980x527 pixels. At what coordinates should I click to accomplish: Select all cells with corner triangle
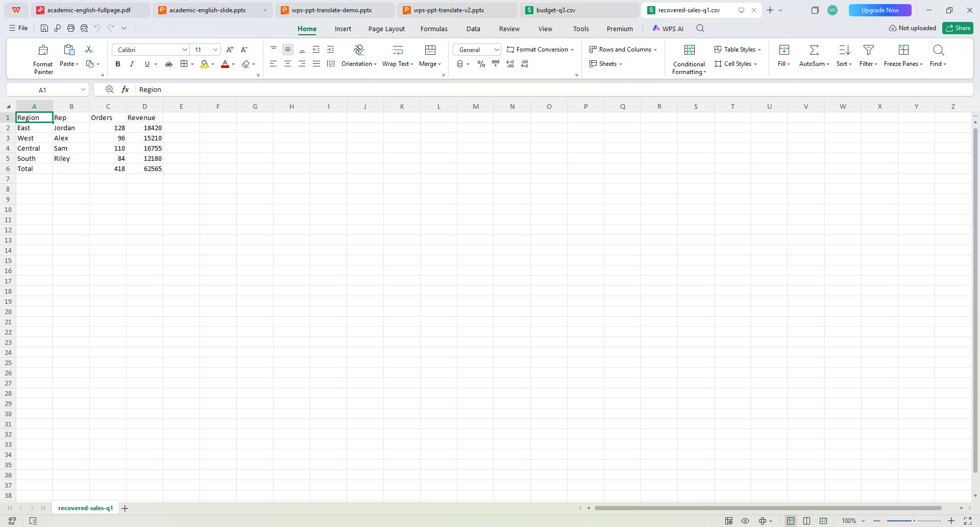click(x=8, y=106)
